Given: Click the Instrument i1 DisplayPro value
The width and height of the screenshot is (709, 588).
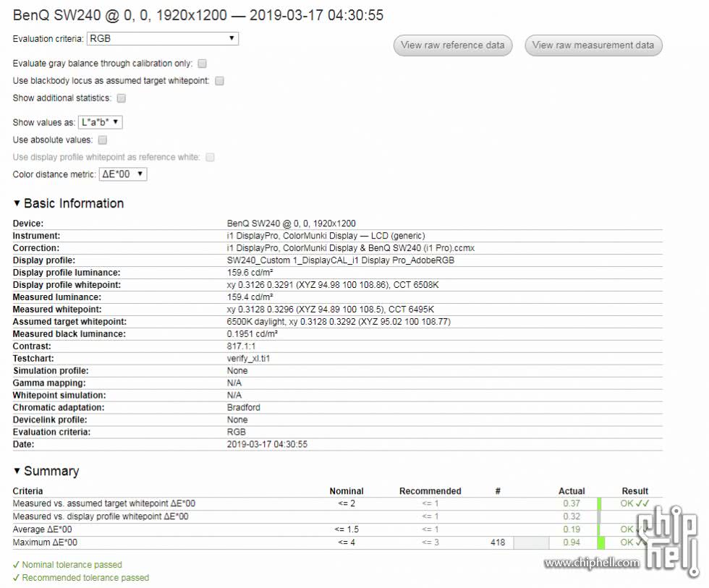Looking at the screenshot, I should coord(326,236).
